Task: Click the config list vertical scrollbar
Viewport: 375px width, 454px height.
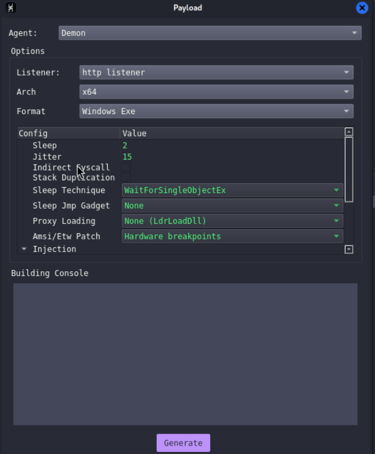Action: (349, 169)
